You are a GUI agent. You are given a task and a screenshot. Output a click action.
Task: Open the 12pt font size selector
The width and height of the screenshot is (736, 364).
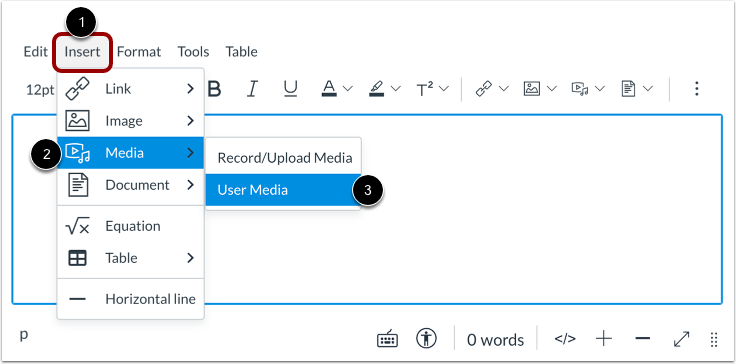point(40,89)
